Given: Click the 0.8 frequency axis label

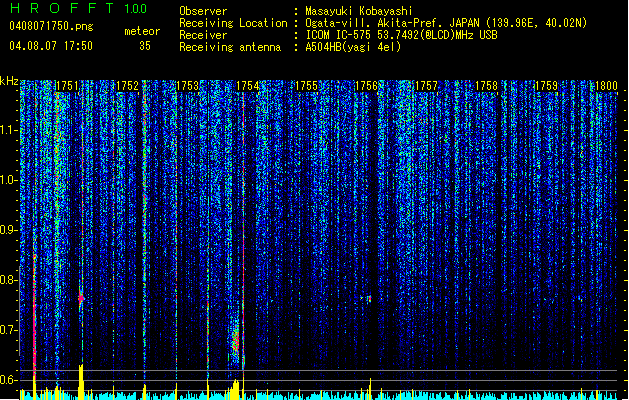Looking at the screenshot, I should pos(9,280).
